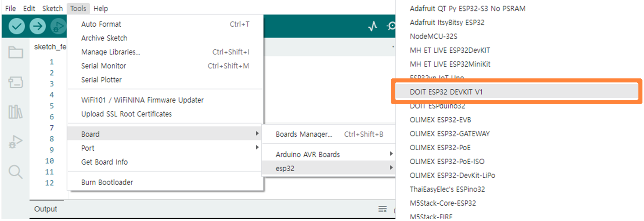644x221 pixels.
Task: Open the Sketch menu
Action: [52, 8]
